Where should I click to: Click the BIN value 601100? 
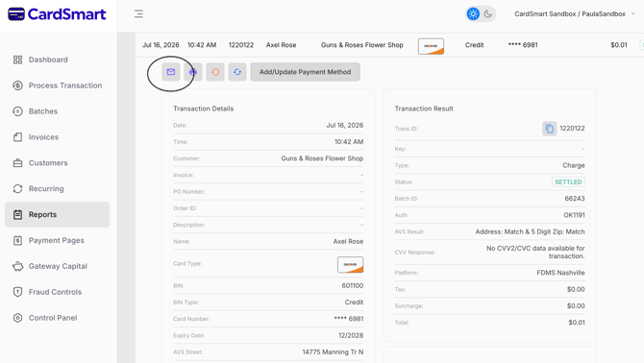pos(353,285)
